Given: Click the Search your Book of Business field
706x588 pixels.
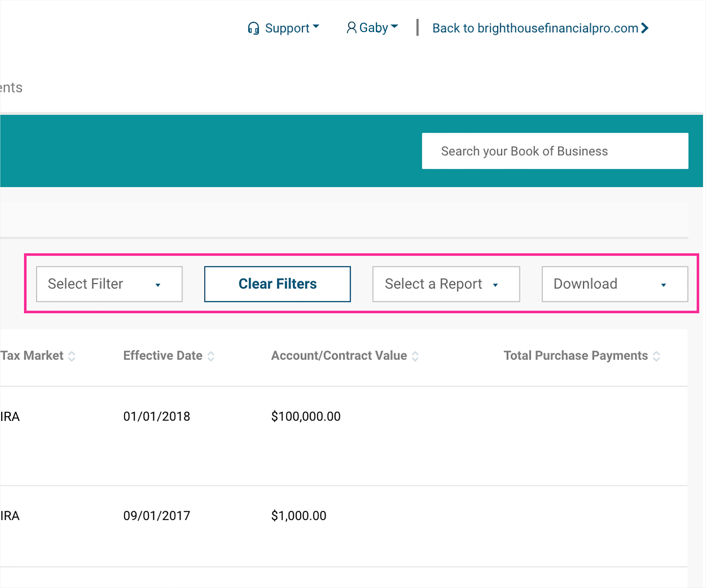Looking at the screenshot, I should pos(555,151).
